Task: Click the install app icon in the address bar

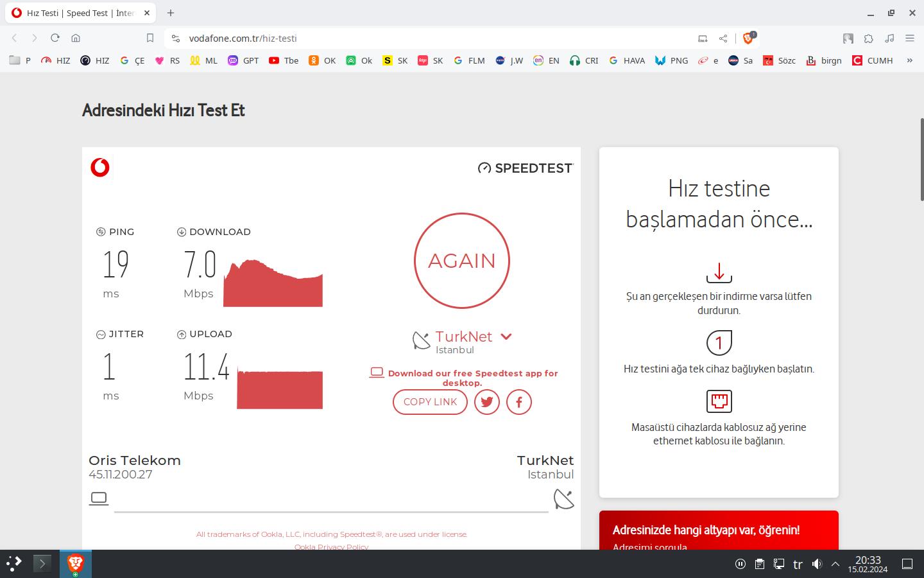Action: 703,38
